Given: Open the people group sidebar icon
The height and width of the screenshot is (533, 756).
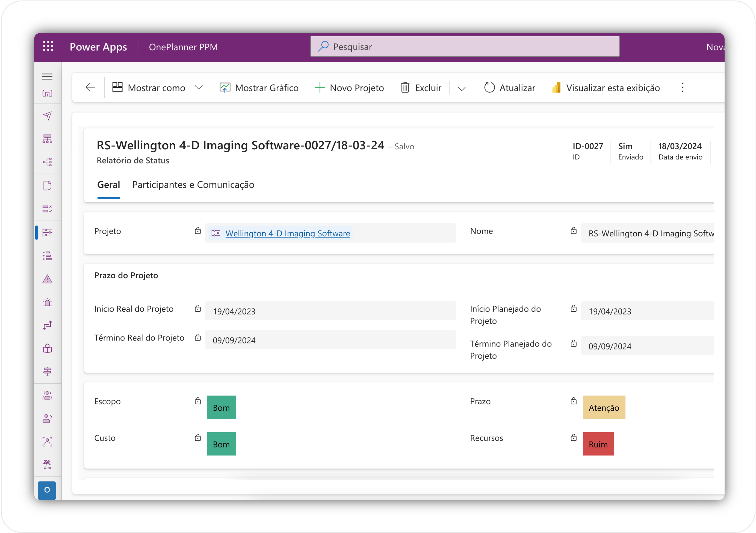Looking at the screenshot, I should pos(47,395).
